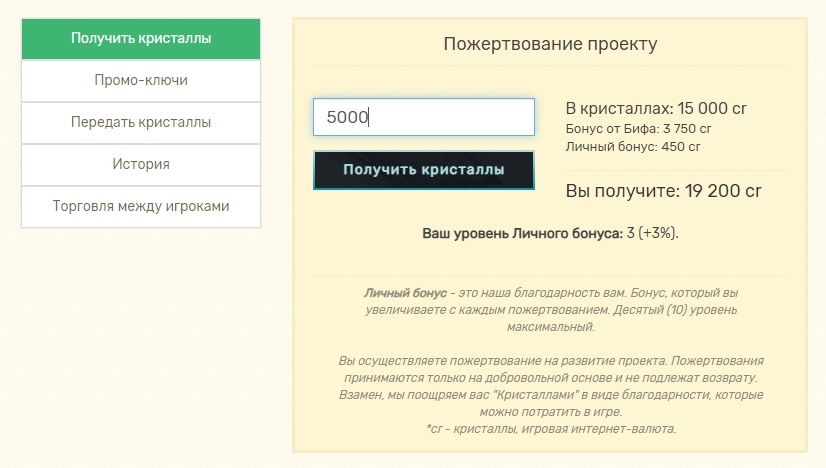Select the В кристаллах: 15 000 сг line
826x468 pixels.
tap(656, 109)
